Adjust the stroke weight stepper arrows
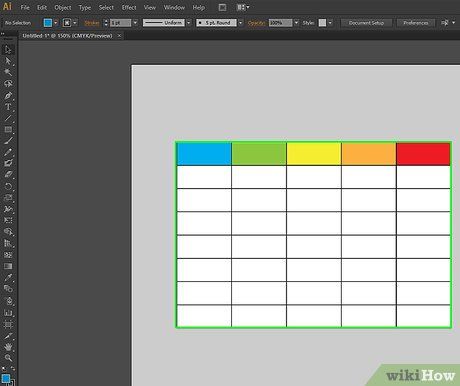Screen dimensions: 460x386 106,23
